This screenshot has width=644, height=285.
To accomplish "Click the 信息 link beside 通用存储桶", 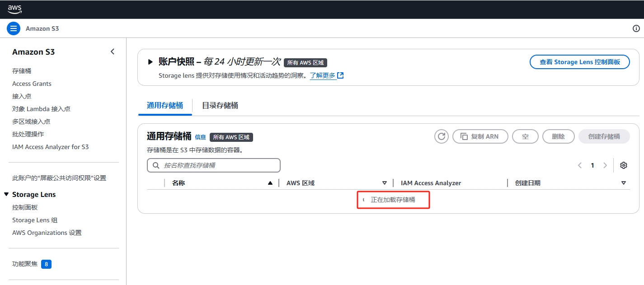I will point(200,137).
